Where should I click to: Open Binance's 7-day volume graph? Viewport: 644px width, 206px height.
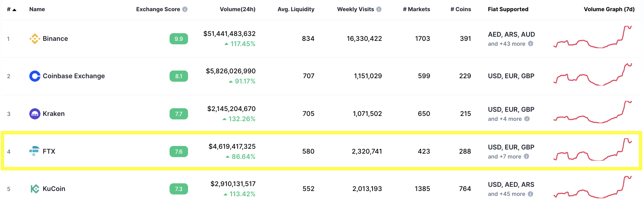(x=593, y=37)
